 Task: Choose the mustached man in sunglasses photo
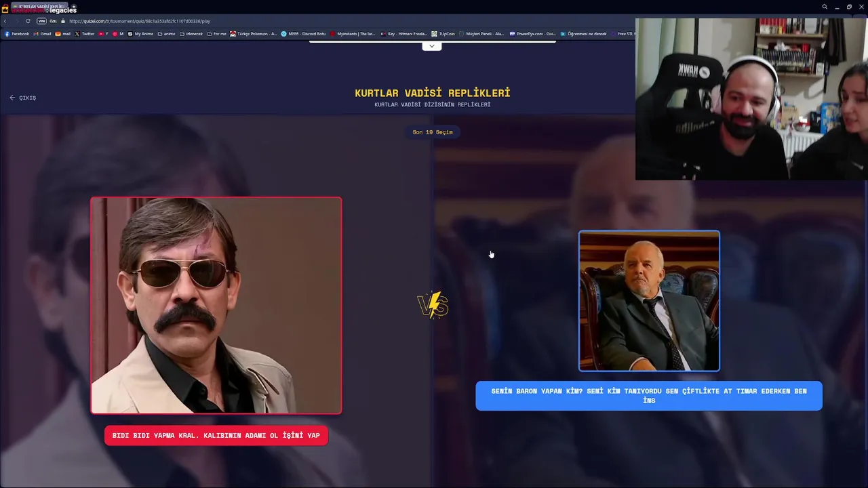(x=216, y=305)
